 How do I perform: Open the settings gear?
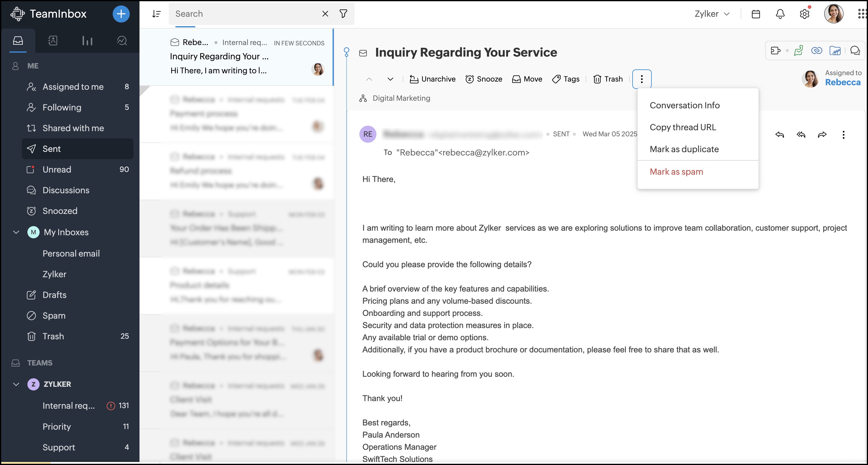pyautogui.click(x=804, y=14)
